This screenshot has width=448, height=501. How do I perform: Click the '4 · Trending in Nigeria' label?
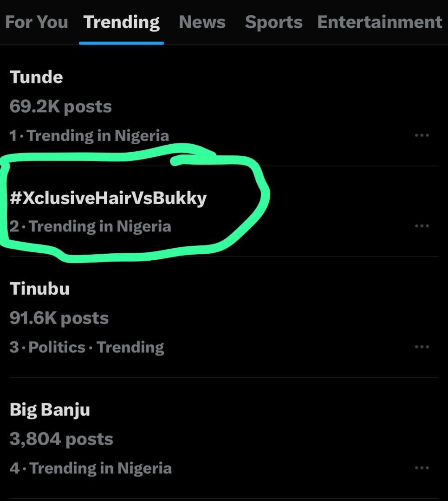click(91, 469)
